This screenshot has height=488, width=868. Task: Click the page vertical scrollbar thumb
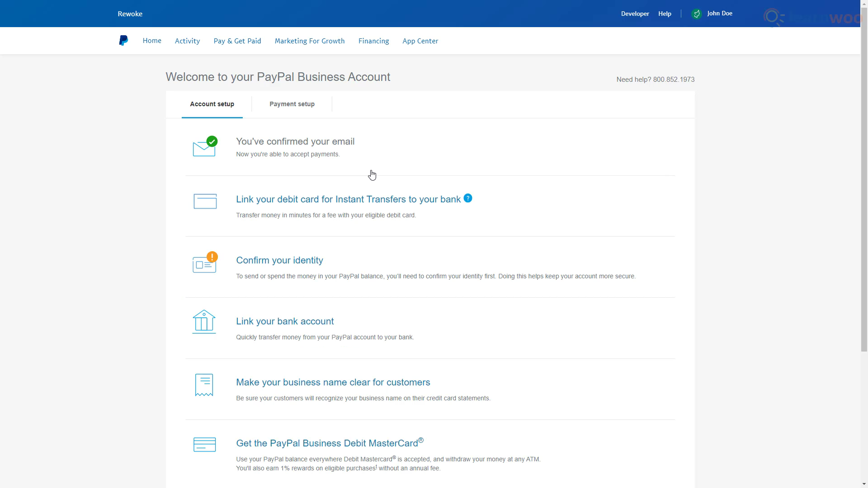(x=864, y=179)
